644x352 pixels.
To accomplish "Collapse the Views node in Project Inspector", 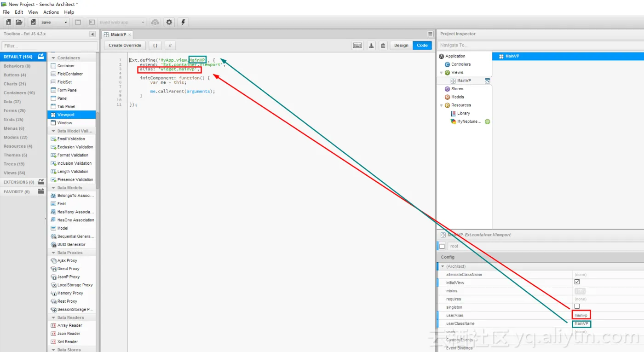I will pyautogui.click(x=442, y=73).
